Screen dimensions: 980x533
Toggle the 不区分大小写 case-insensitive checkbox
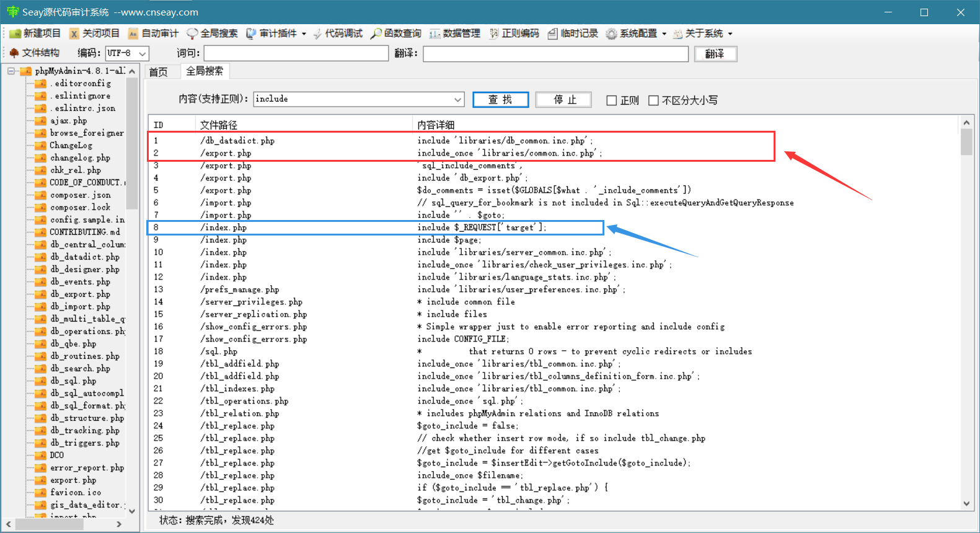click(653, 100)
